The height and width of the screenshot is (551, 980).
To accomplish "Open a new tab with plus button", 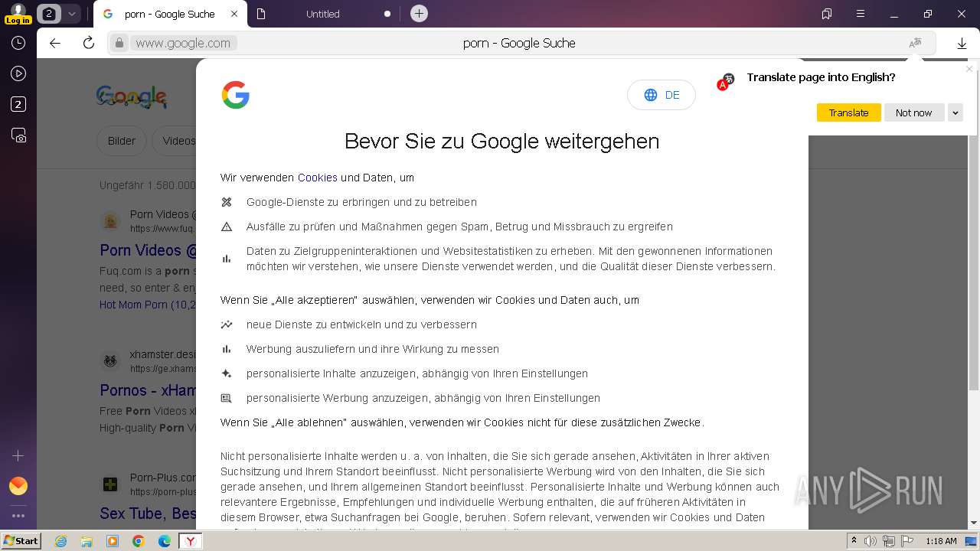I will (x=419, y=14).
